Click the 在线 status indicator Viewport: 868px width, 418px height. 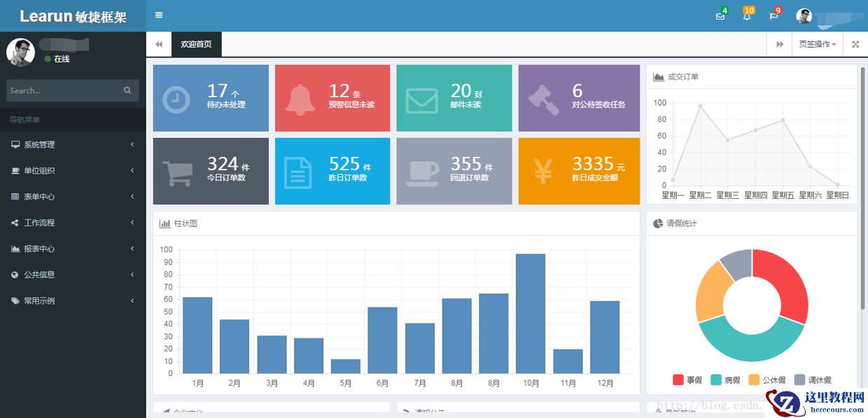[x=57, y=60]
